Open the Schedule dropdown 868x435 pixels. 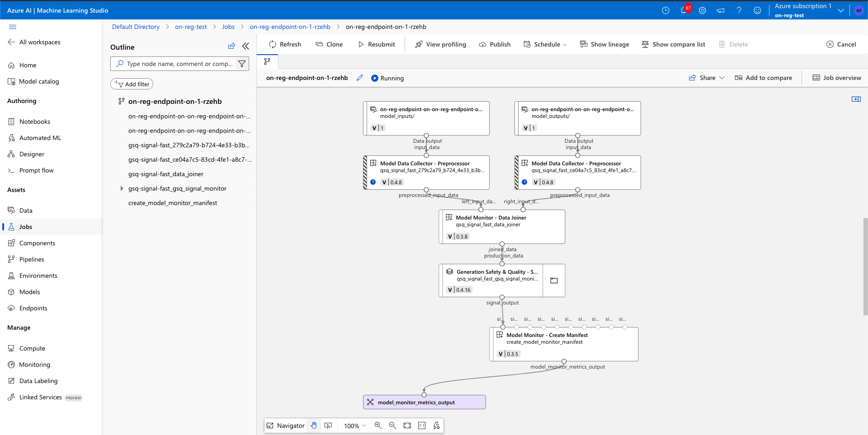click(545, 44)
